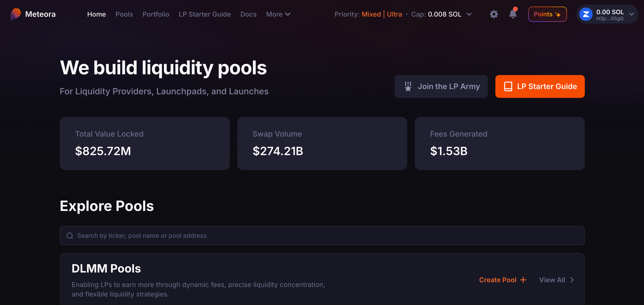The width and height of the screenshot is (644, 305).
Task: Open settings via the gear icon
Action: point(494,14)
